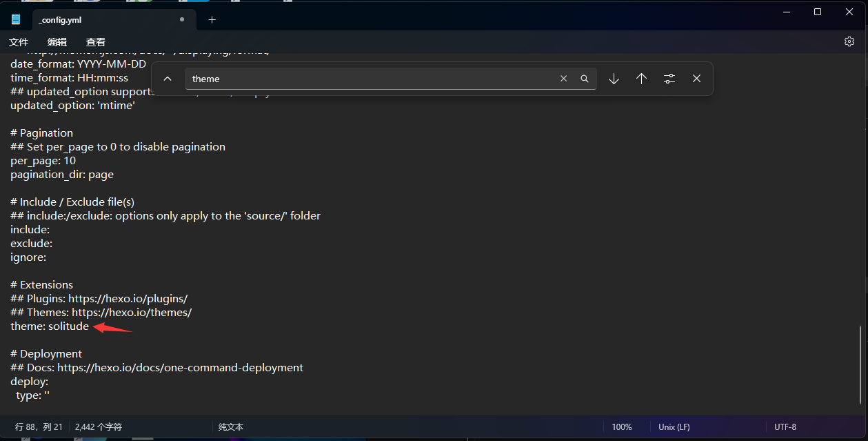
Task: Open the 100% zoom level in status bar
Action: 621,427
